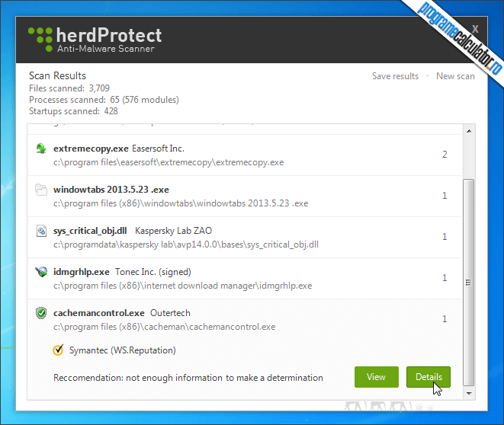
Task: Click the Reccomendation message text
Action: (188, 378)
